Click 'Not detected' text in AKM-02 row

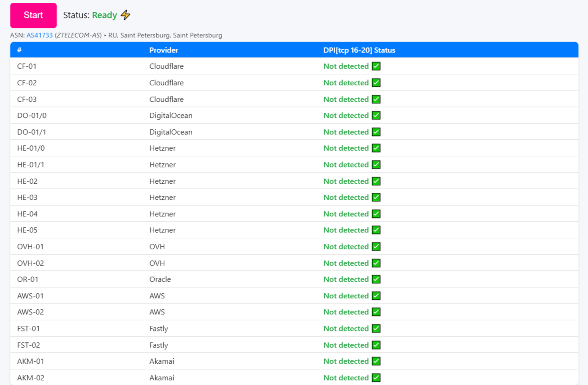pyautogui.click(x=346, y=377)
